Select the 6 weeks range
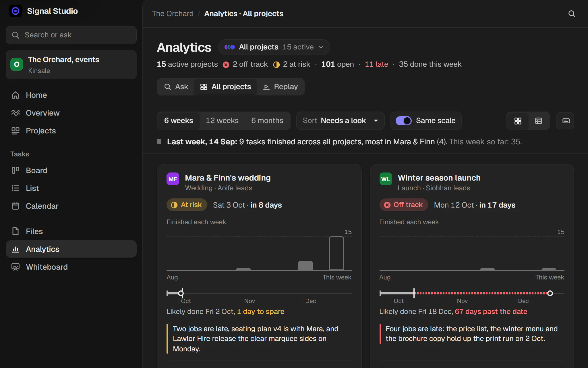588x368 pixels. coord(179,121)
